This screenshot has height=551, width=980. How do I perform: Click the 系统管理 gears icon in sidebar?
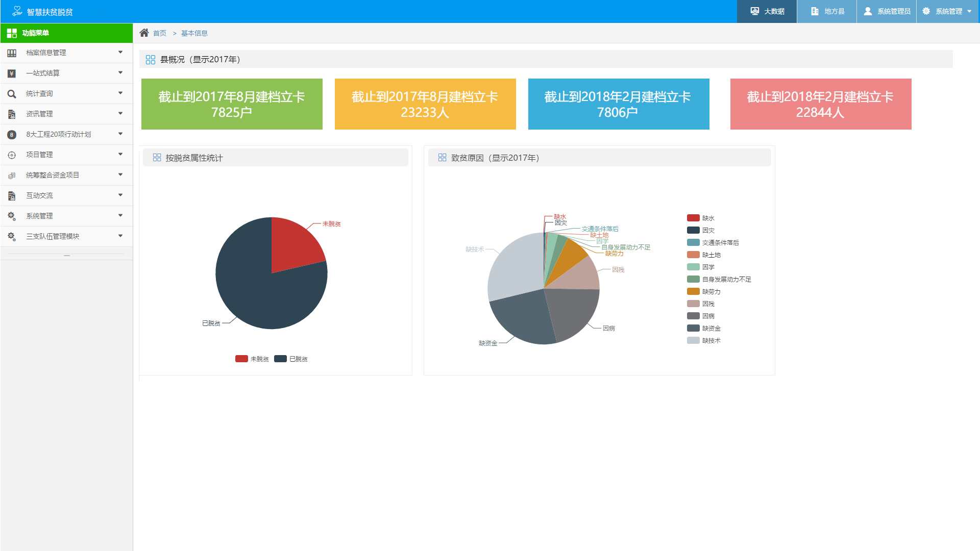pos(12,216)
